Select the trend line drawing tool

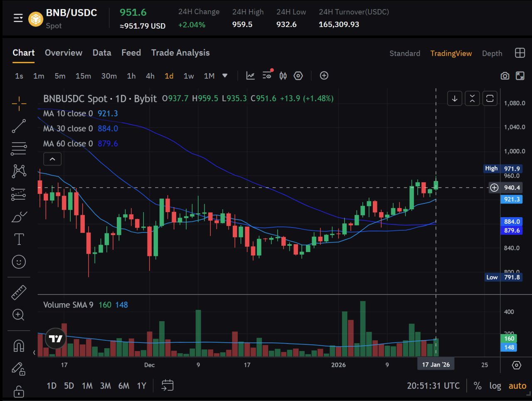click(19, 126)
